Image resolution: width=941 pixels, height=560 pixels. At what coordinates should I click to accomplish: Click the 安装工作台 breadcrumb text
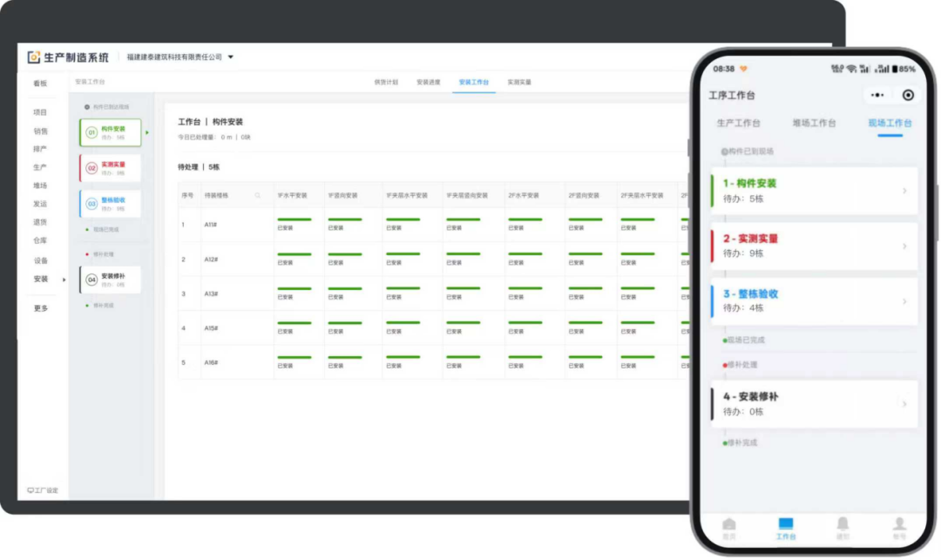[90, 82]
